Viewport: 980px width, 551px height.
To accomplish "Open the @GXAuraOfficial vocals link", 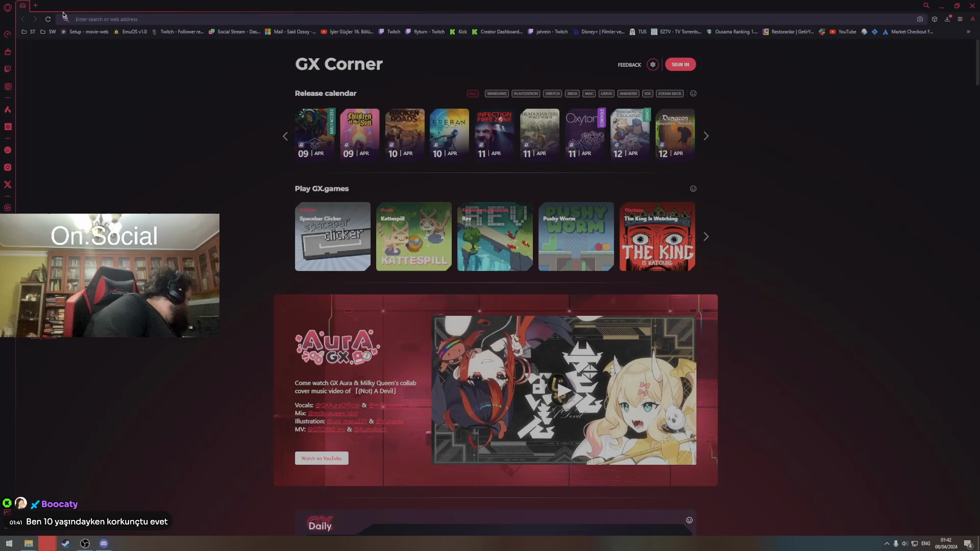I will pos(337,406).
